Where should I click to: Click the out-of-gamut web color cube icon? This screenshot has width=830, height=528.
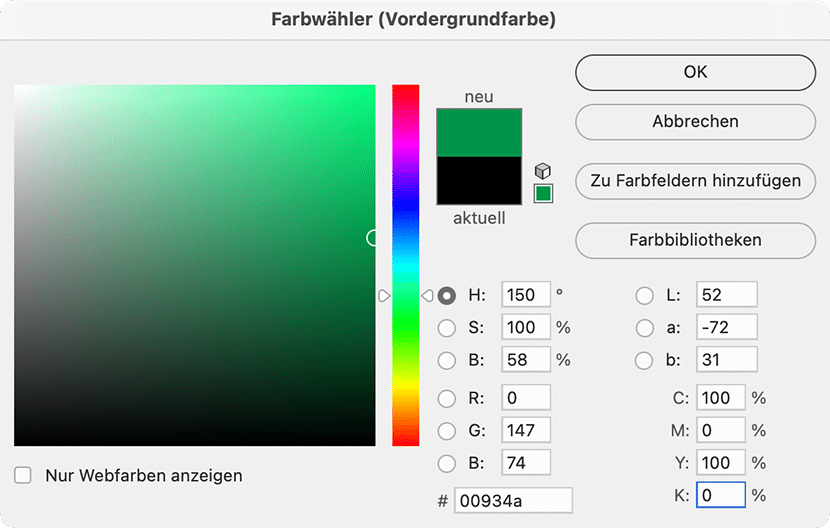coord(543,171)
